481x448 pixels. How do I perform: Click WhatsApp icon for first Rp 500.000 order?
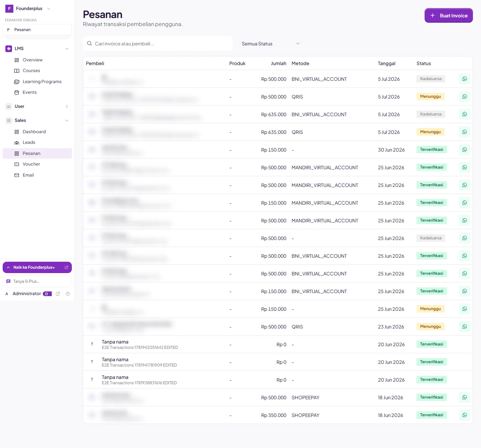[x=464, y=79]
